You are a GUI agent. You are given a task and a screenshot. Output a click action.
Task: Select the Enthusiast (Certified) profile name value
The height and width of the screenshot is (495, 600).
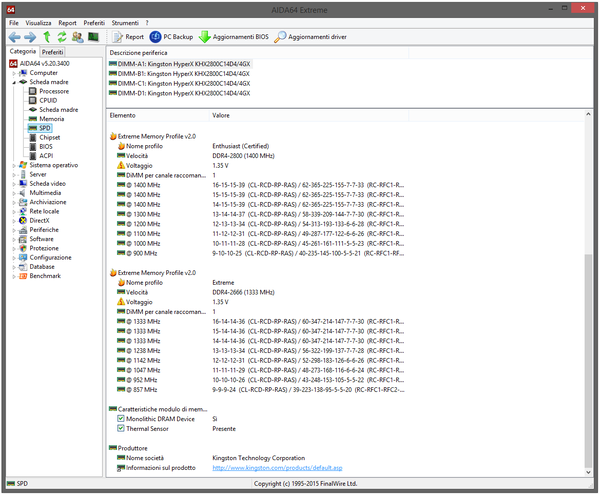[x=241, y=146]
